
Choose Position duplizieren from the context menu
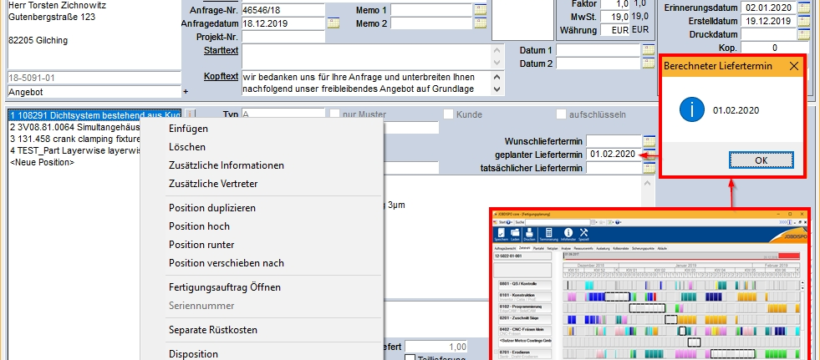(212, 208)
